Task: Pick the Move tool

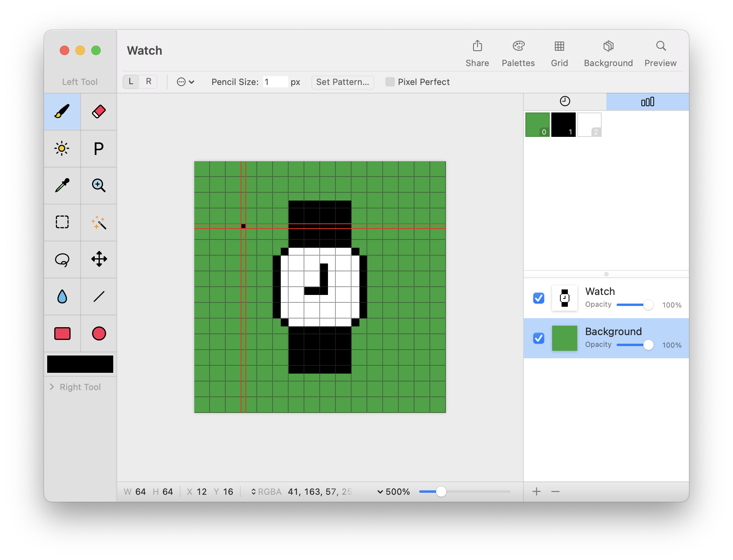Action: pos(99,259)
